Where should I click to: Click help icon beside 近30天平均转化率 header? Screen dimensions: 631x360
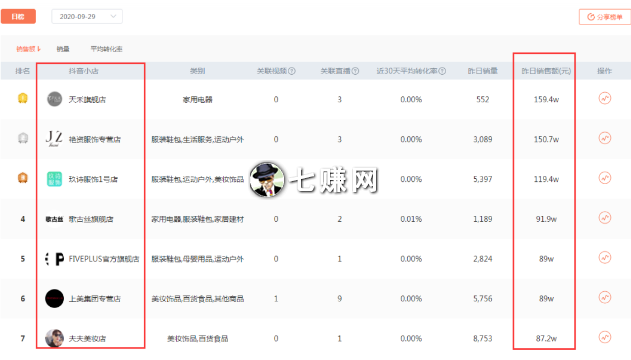tap(442, 71)
